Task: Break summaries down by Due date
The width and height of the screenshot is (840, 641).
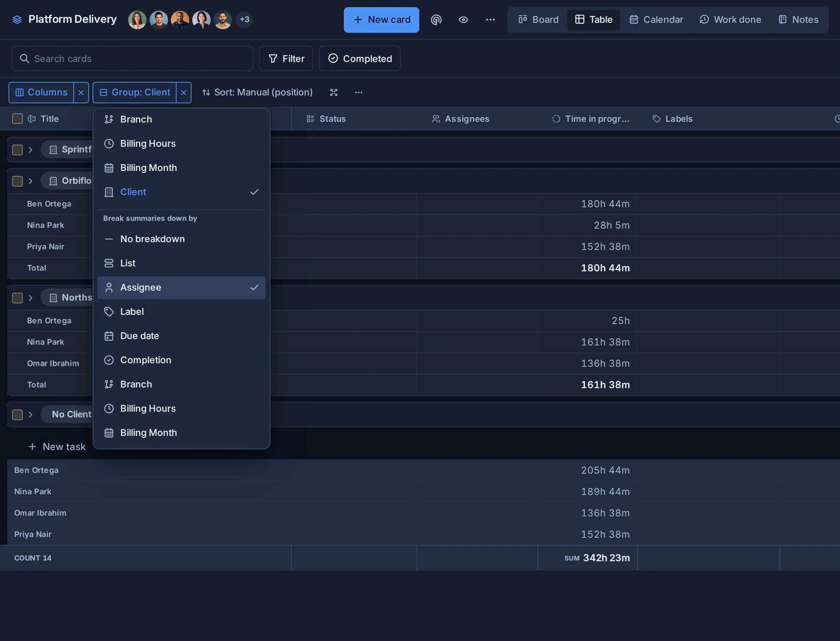Action: pos(182,336)
